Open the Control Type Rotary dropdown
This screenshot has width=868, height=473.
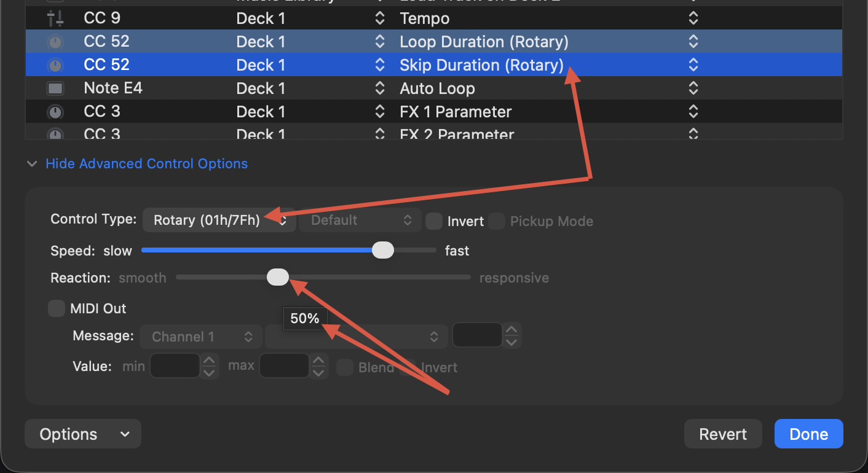pos(218,221)
